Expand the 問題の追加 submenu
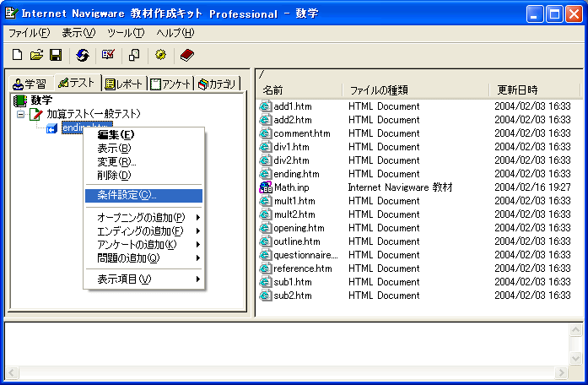This screenshot has width=588, height=385. pos(143,258)
